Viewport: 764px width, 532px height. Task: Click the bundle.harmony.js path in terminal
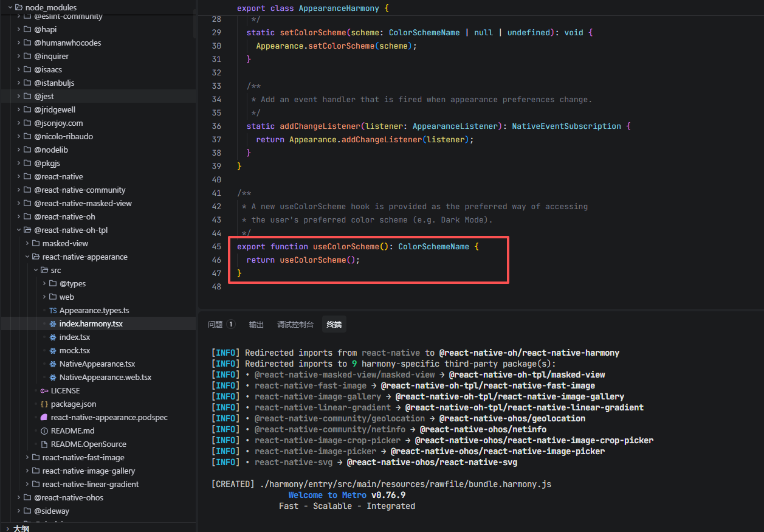(405, 484)
